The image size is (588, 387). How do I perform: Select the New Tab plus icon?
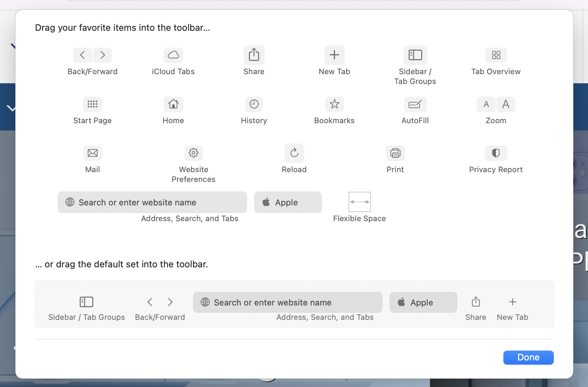pos(334,55)
